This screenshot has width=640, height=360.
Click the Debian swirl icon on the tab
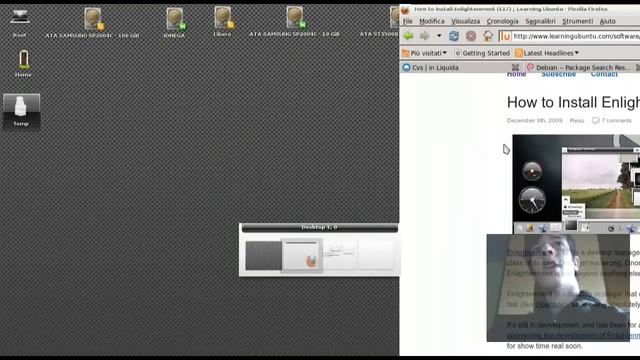click(530, 67)
